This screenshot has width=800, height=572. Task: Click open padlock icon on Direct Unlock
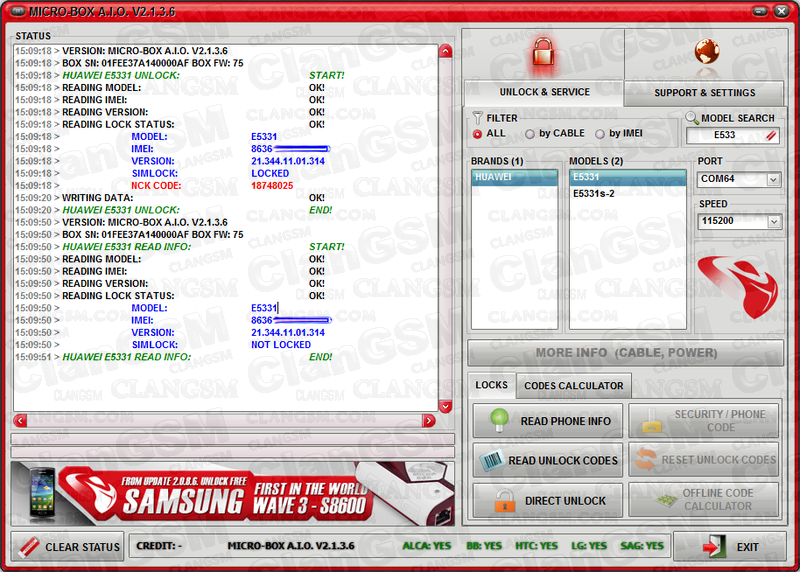505,501
